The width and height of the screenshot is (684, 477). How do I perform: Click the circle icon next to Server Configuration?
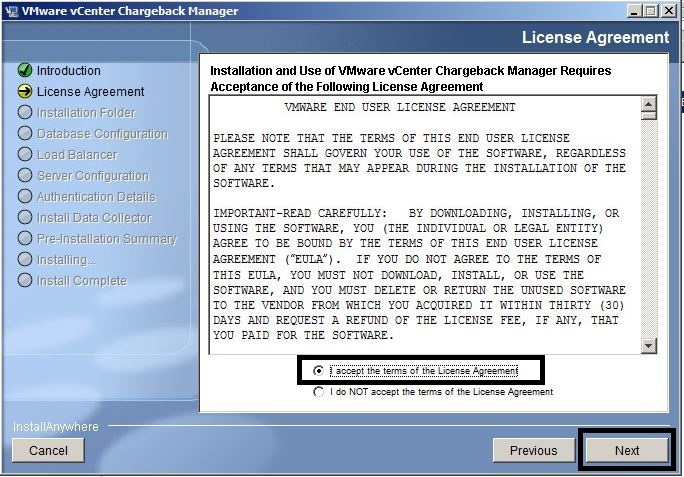tap(25, 176)
